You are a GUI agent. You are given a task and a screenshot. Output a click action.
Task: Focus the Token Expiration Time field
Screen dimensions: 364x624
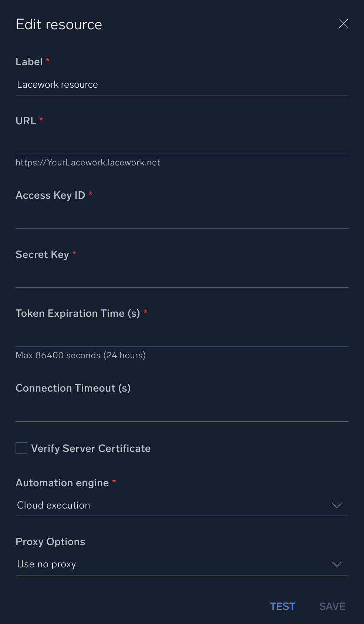coord(181,336)
